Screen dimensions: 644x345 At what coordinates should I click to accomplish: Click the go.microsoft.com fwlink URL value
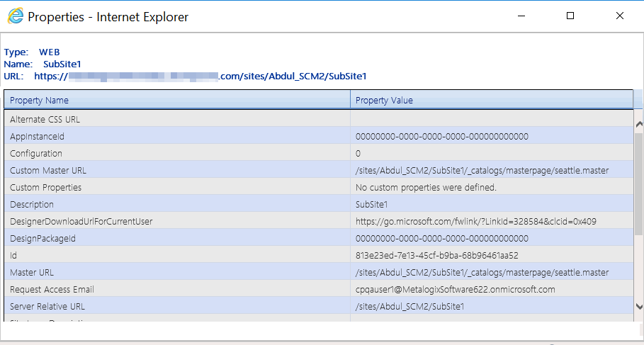(475, 221)
